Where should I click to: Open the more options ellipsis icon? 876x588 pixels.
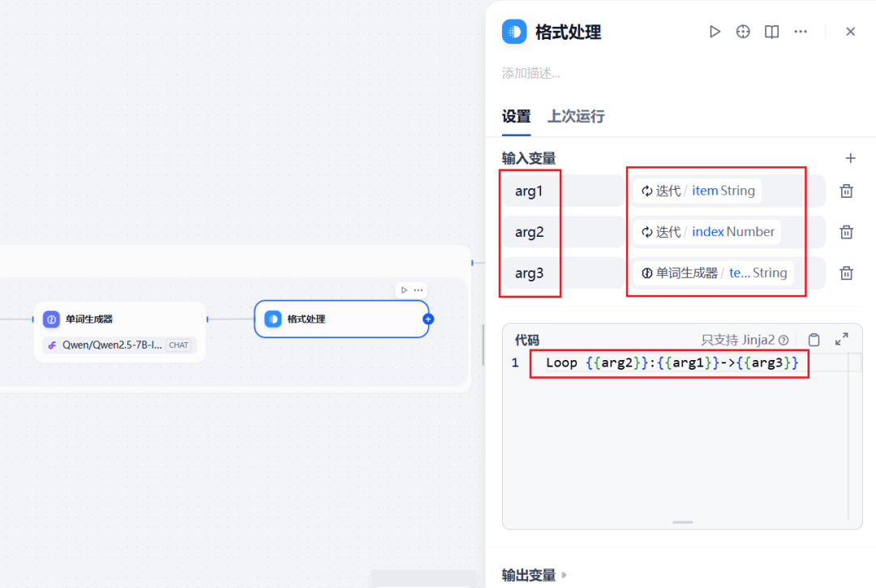click(801, 32)
